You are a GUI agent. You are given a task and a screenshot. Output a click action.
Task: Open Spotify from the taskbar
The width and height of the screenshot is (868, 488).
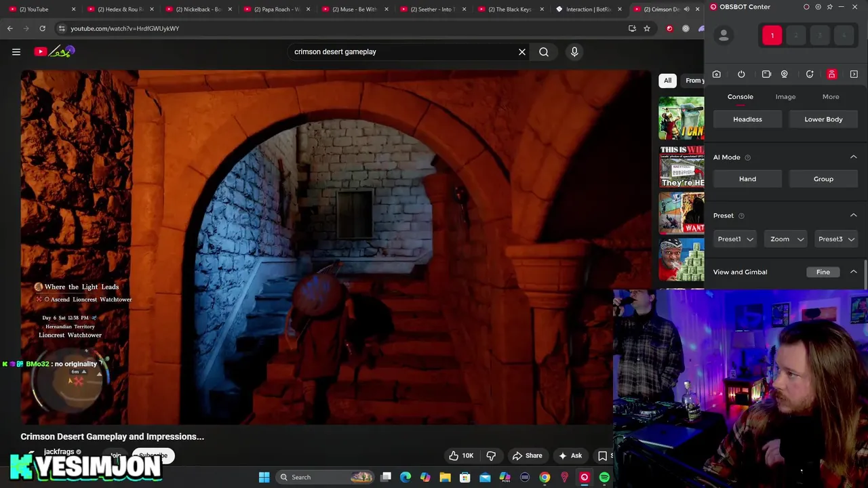click(x=604, y=477)
